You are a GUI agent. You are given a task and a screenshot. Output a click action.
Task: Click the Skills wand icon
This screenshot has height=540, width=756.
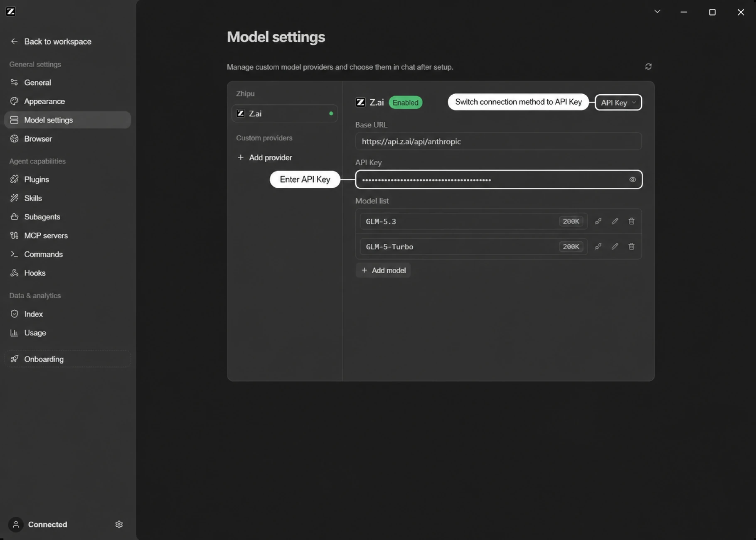[x=14, y=198]
